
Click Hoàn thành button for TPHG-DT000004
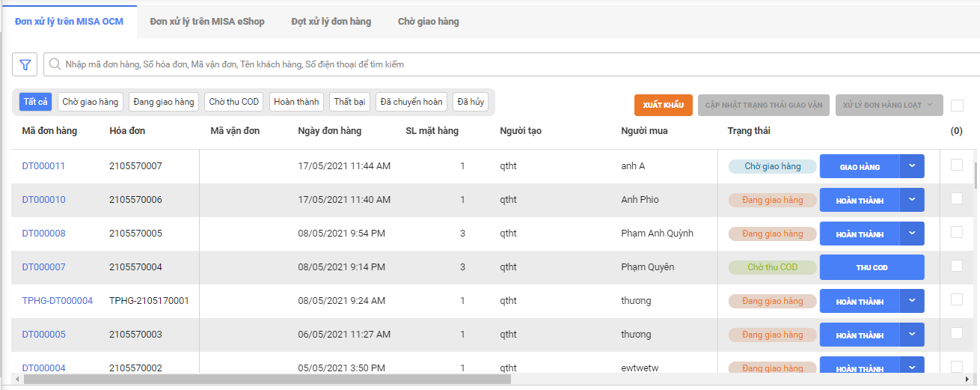(860, 301)
